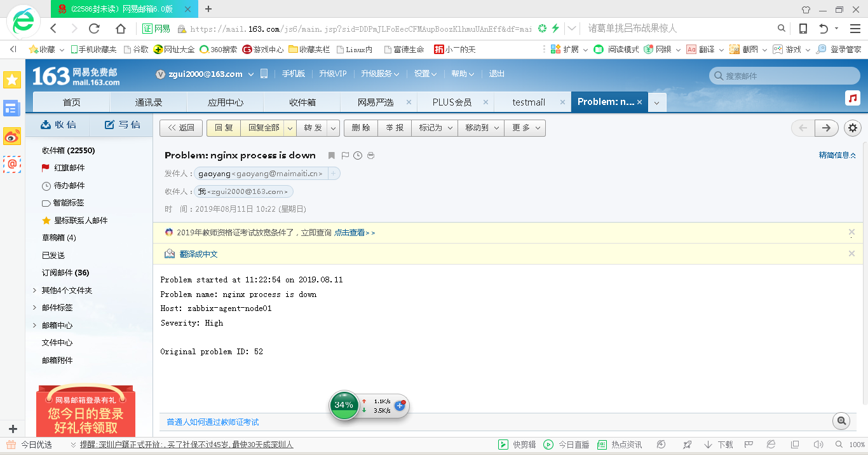Switch to the 通讯录 tab

click(149, 102)
